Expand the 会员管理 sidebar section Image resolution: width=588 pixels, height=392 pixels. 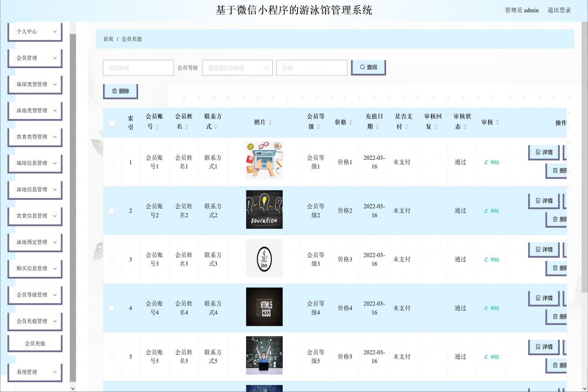[34, 58]
